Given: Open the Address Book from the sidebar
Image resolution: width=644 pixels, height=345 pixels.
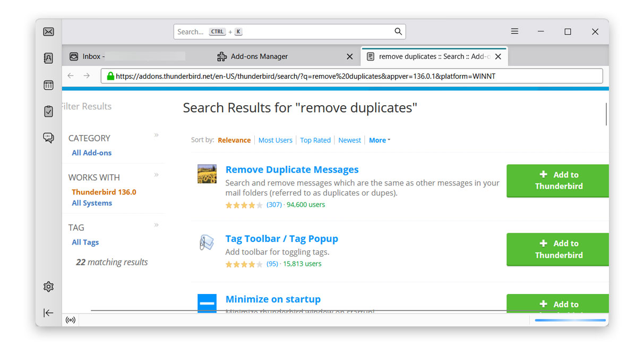Looking at the screenshot, I should pyautogui.click(x=48, y=58).
